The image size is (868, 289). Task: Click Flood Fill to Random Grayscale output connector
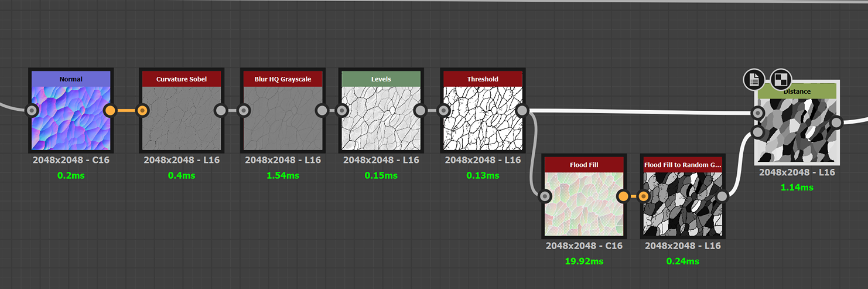723,196
